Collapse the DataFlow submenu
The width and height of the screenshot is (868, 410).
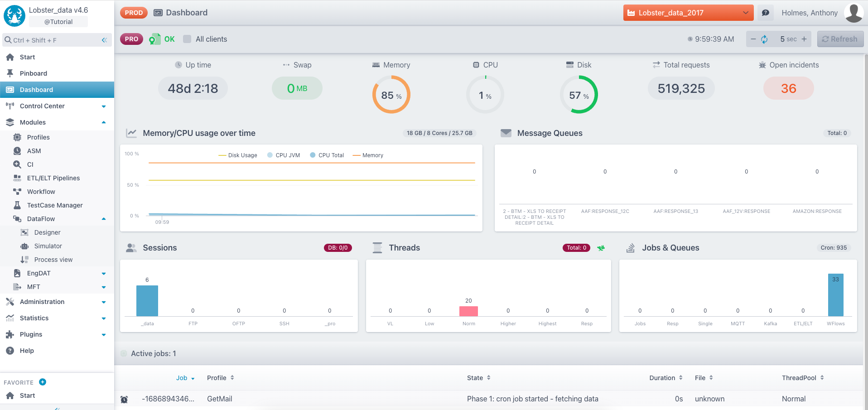(x=103, y=219)
